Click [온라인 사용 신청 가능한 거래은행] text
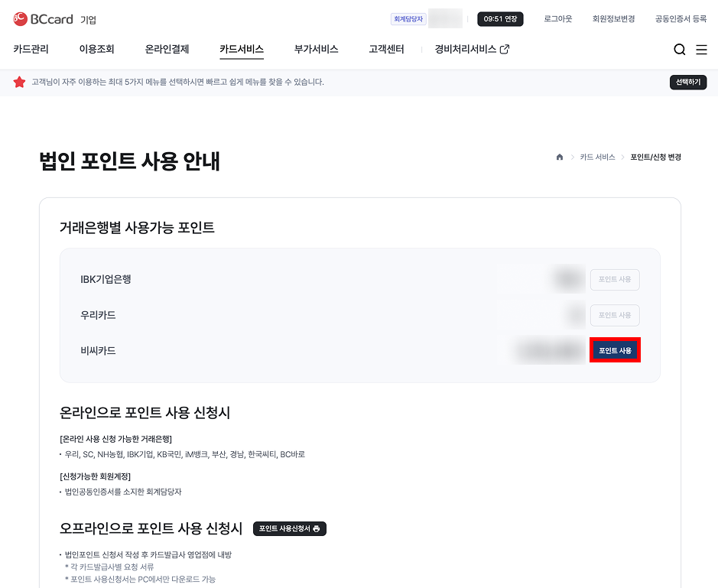Viewport: 718px width, 588px height. [x=116, y=439]
